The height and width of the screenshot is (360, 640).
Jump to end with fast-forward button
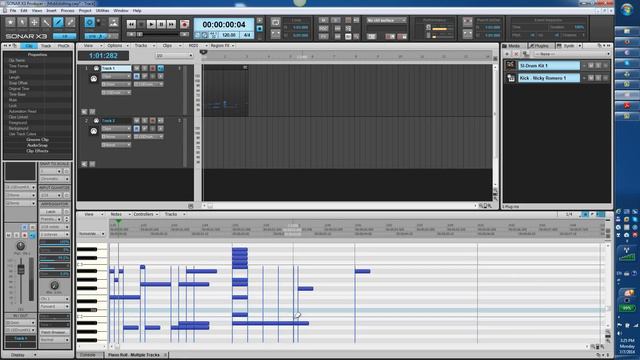(x=171, y=24)
